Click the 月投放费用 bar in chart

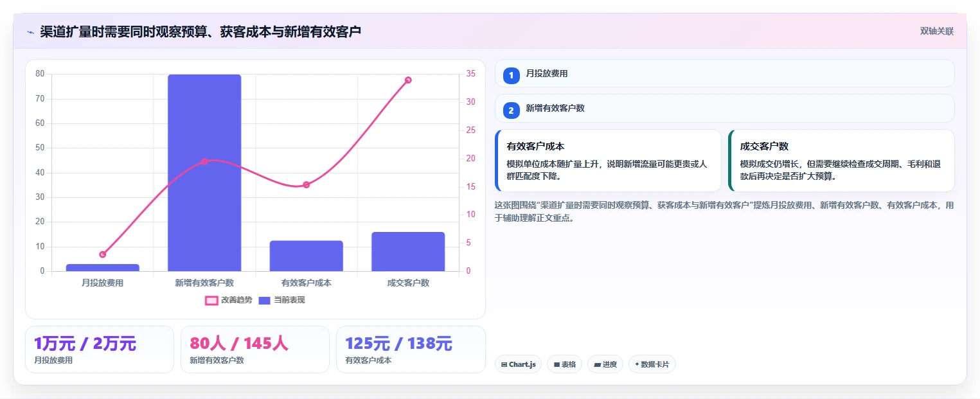[x=103, y=267]
